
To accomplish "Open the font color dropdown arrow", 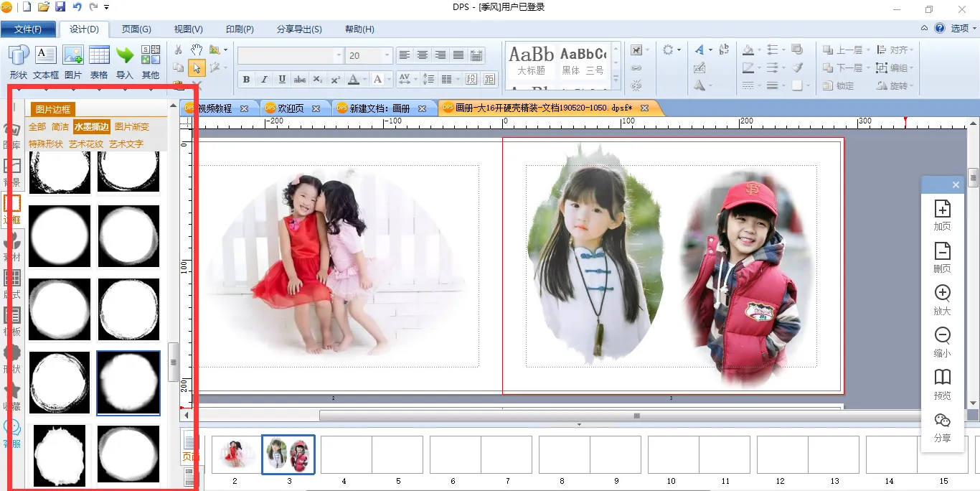I will point(366,79).
